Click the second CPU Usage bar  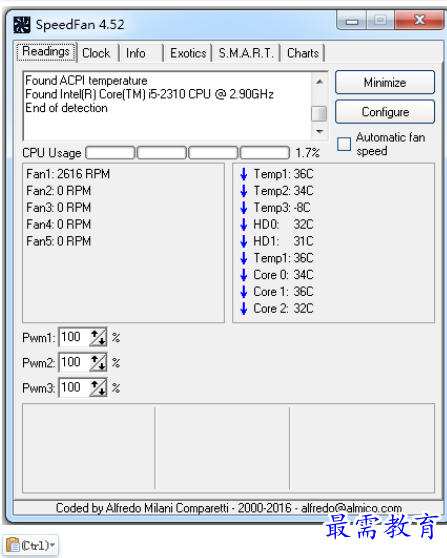coord(162,153)
